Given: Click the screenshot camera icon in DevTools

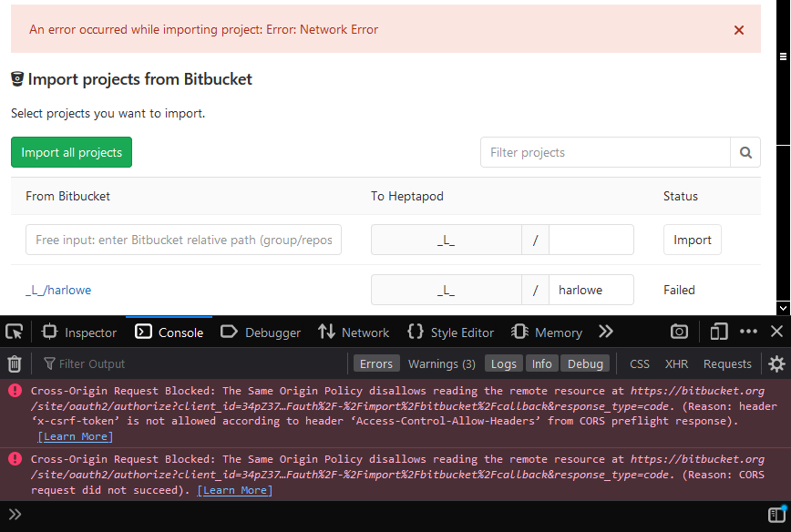Looking at the screenshot, I should coord(679,332).
